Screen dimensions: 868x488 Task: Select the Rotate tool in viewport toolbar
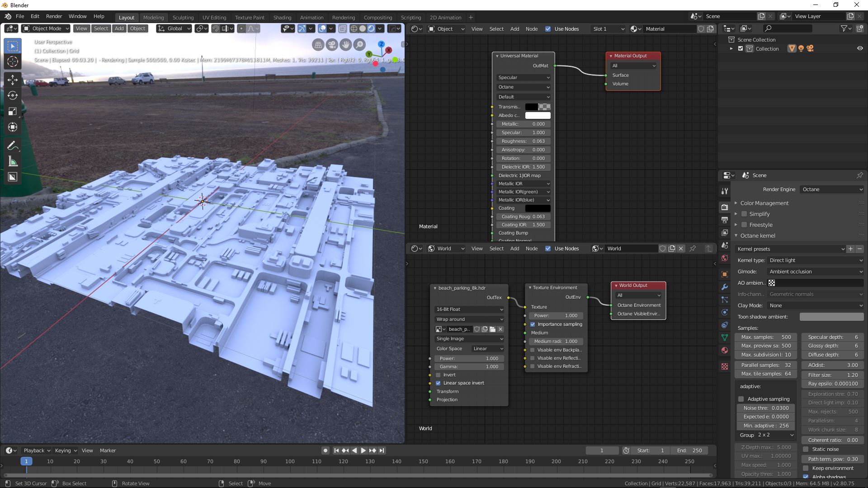[x=13, y=95]
